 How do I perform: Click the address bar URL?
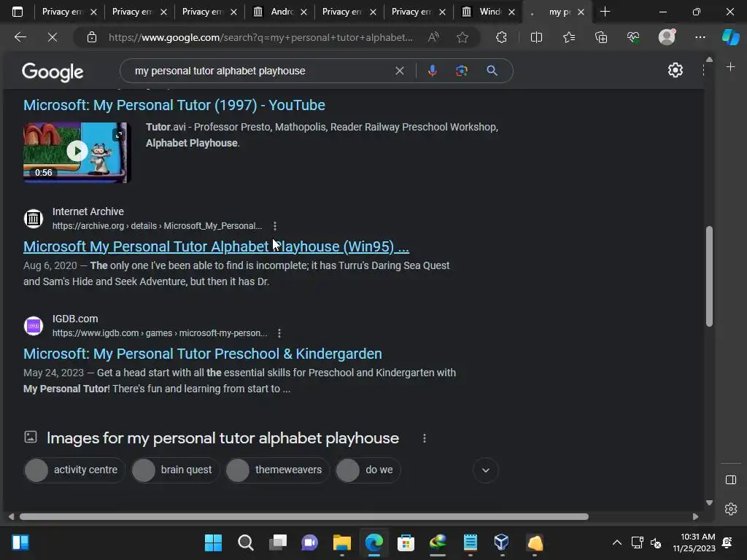tap(260, 37)
